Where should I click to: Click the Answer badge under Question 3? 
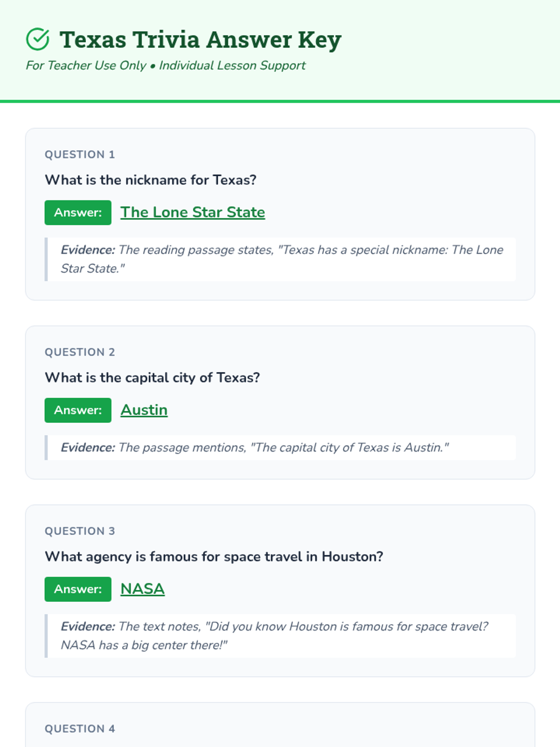[78, 589]
